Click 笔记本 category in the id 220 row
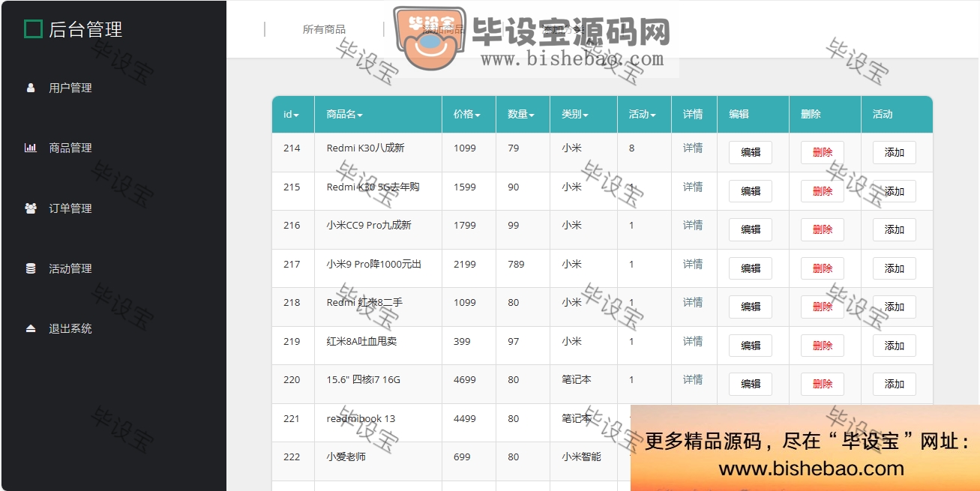The image size is (980, 491). (x=577, y=379)
